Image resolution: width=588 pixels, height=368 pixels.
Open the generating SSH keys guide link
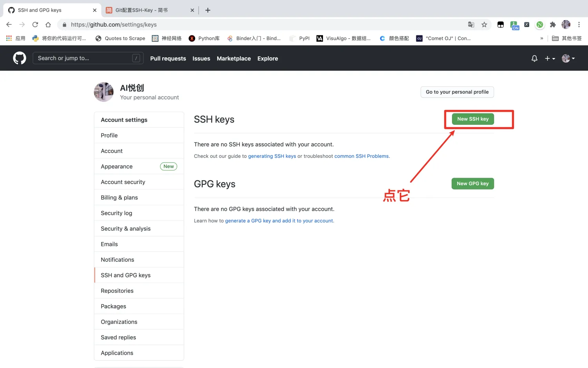click(272, 156)
